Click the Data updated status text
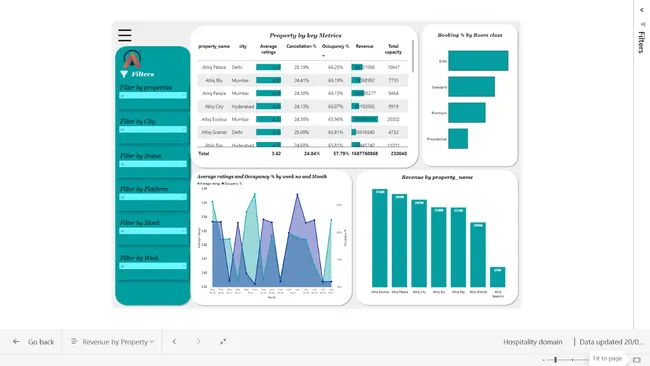 (611, 342)
